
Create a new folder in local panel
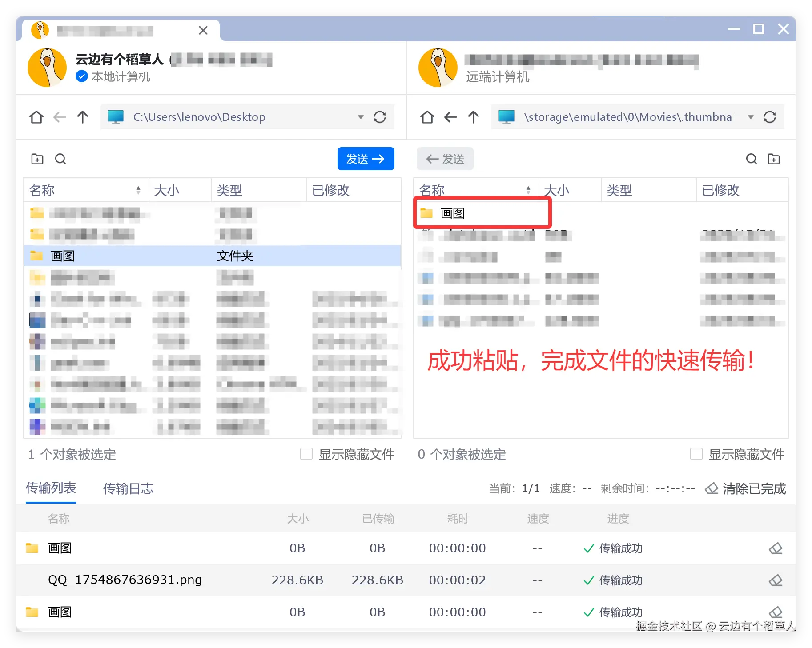pyautogui.click(x=37, y=159)
